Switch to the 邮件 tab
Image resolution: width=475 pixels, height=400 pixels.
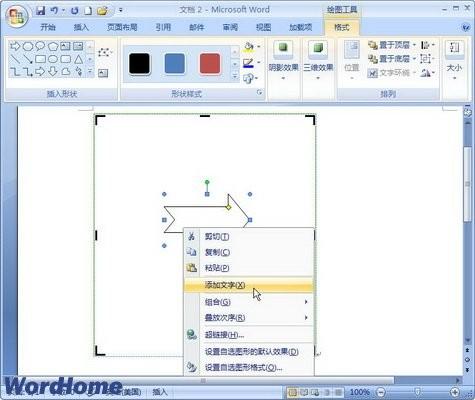point(196,27)
